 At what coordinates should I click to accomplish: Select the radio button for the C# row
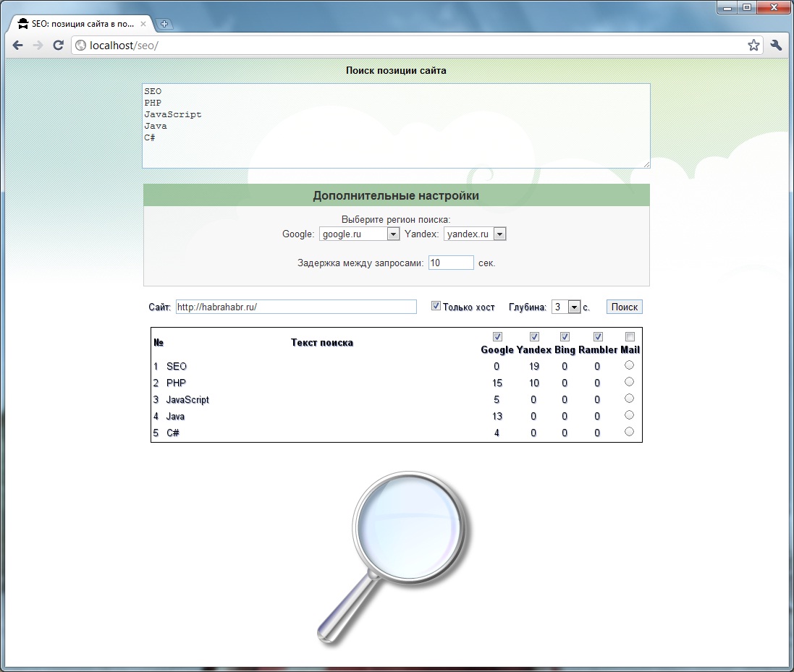[629, 431]
